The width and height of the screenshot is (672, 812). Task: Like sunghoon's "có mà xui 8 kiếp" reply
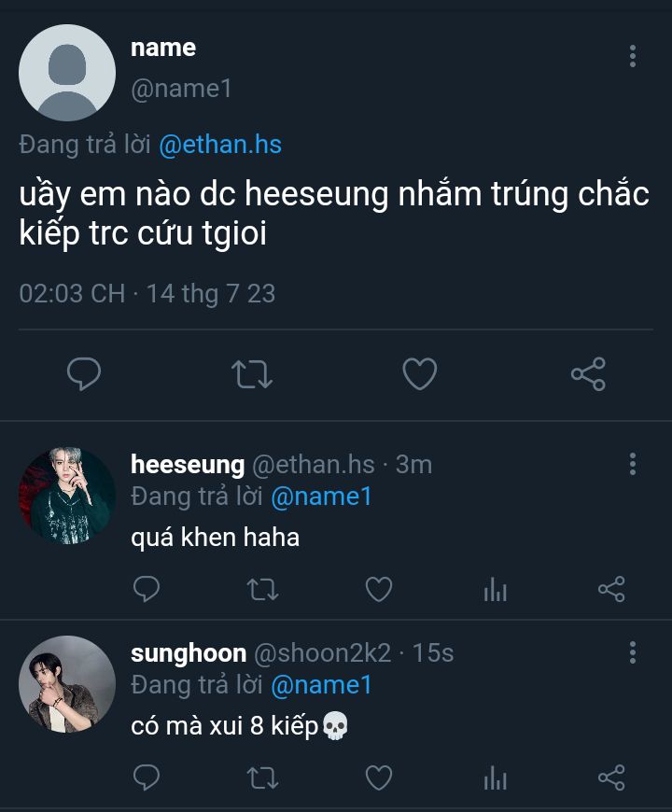pos(378,777)
